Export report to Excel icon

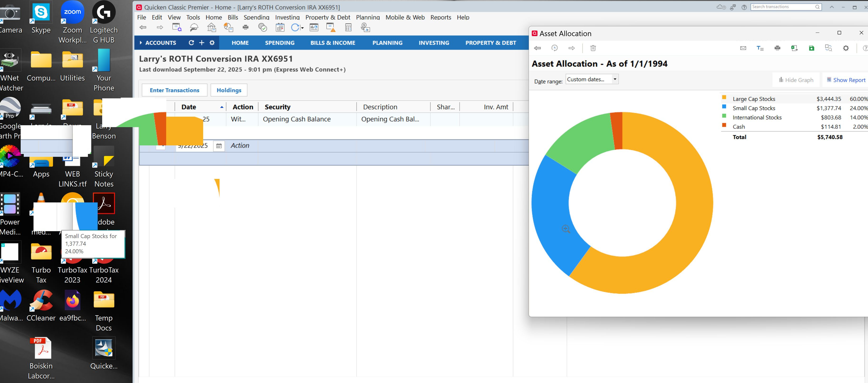(794, 48)
